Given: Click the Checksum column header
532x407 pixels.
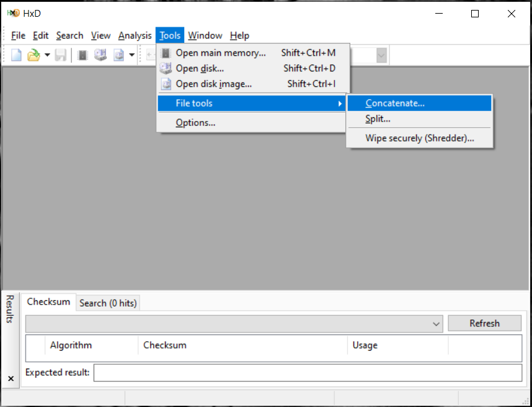Looking at the screenshot, I should tap(242, 345).
